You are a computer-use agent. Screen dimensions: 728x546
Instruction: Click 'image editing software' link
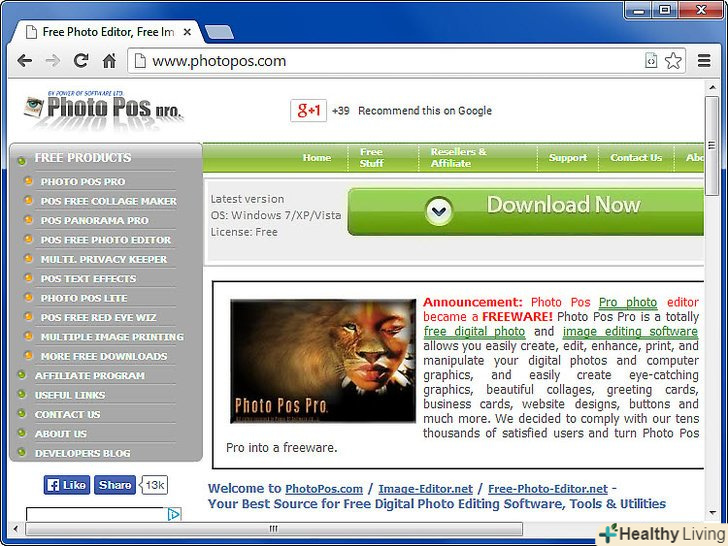point(630,332)
